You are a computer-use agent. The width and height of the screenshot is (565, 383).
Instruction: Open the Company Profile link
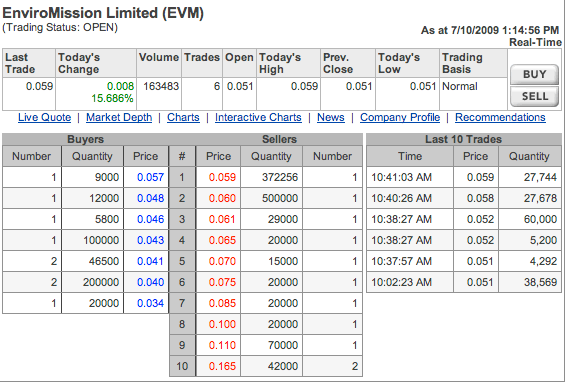(400, 117)
